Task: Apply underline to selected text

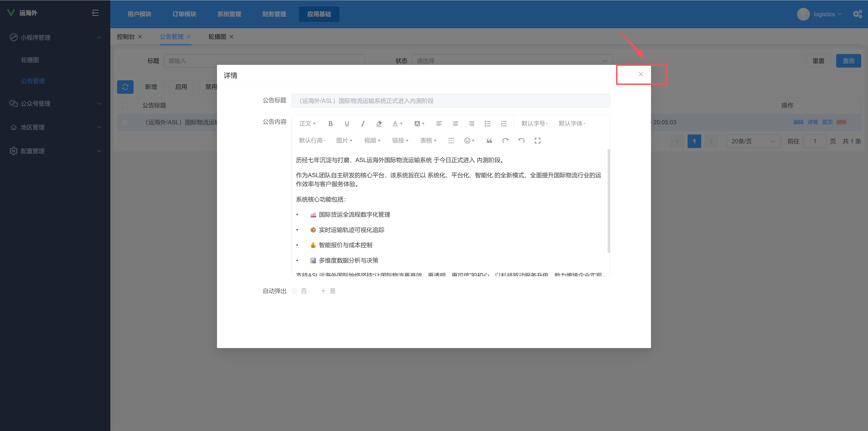Action: tap(346, 123)
